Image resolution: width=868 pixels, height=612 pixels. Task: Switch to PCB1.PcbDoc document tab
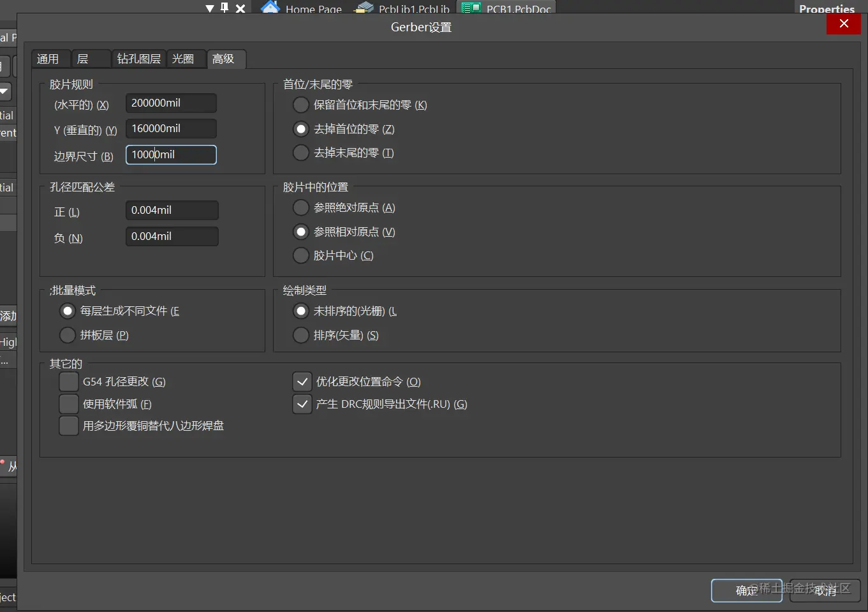pos(507,8)
